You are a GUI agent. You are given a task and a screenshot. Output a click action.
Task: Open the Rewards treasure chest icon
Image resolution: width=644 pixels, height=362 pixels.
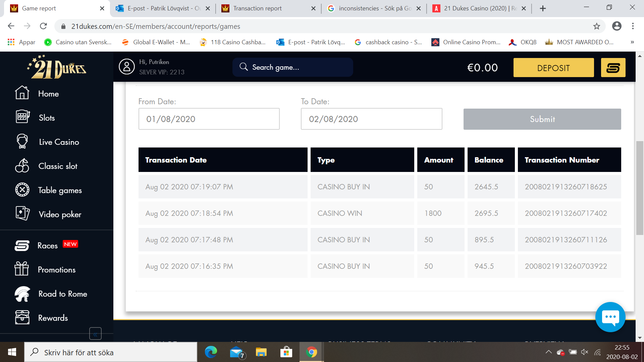[22, 317]
